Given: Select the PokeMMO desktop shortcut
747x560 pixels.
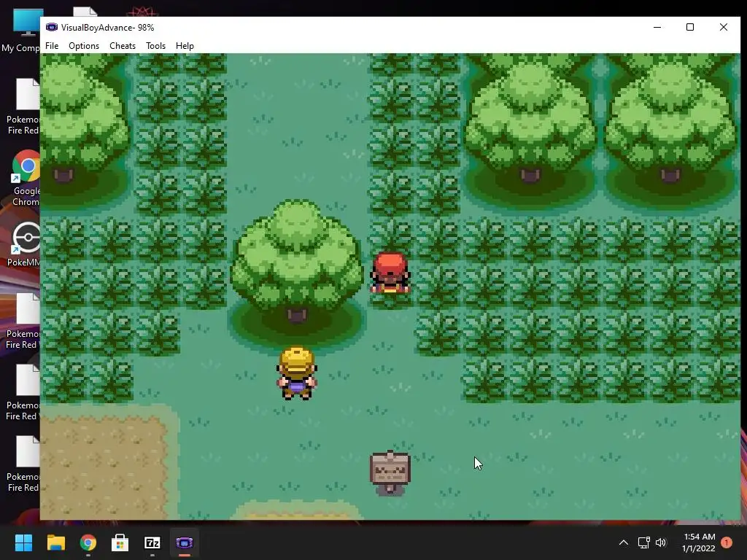Looking at the screenshot, I should coord(25,244).
